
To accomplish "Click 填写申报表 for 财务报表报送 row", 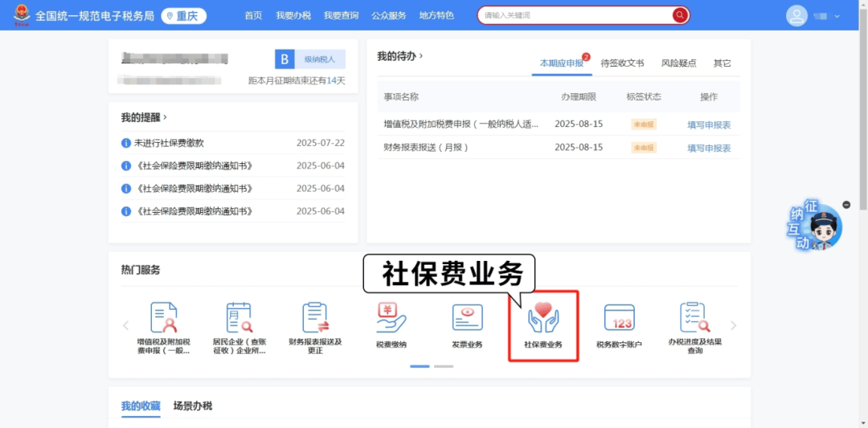I will pyautogui.click(x=709, y=148).
